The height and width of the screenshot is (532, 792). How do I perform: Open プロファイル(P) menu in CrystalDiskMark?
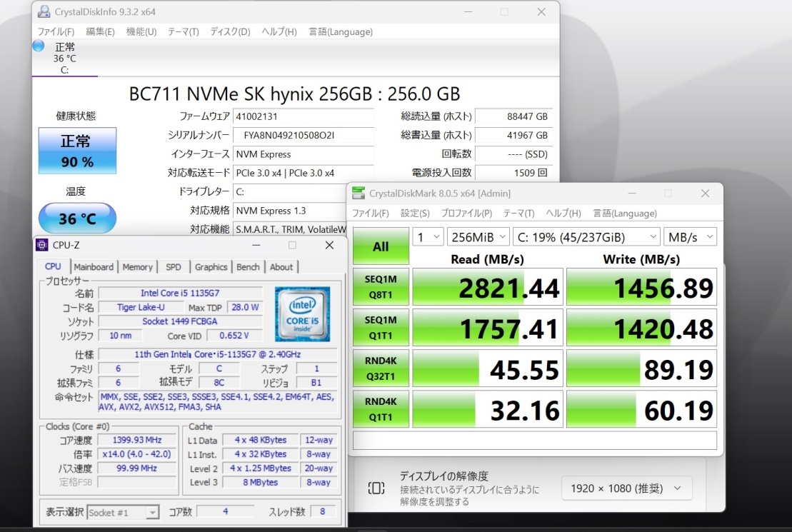(467, 214)
